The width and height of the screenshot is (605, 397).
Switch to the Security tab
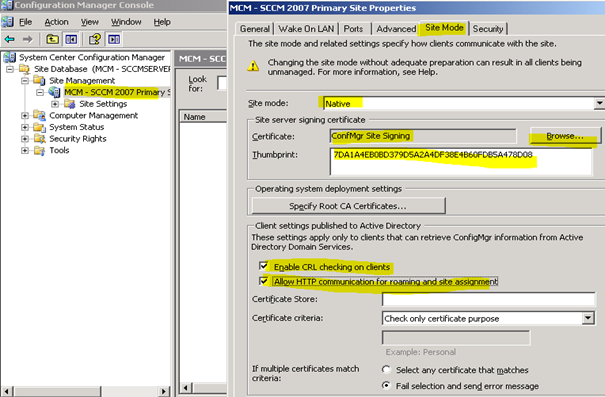pos(488,29)
